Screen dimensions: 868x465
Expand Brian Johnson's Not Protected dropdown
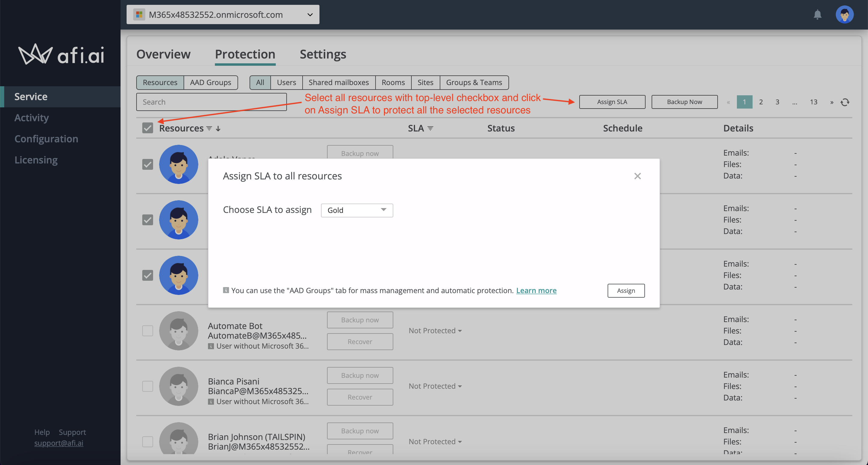point(435,442)
